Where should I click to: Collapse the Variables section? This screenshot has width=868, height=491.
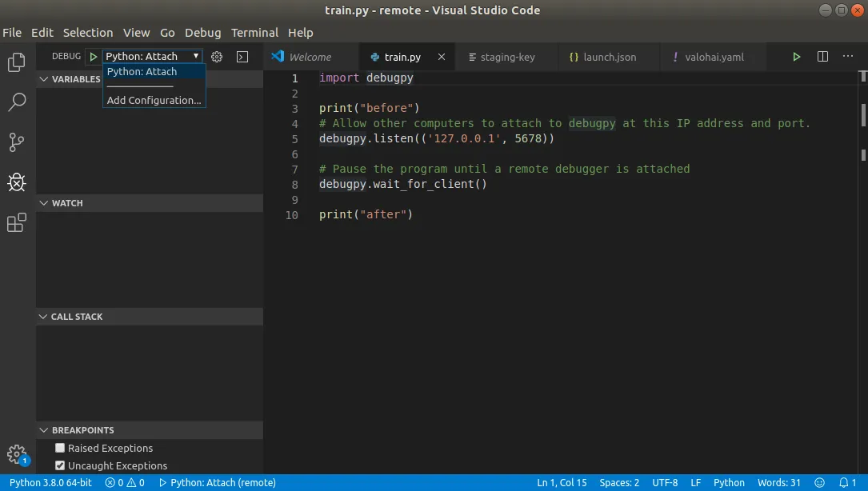44,79
